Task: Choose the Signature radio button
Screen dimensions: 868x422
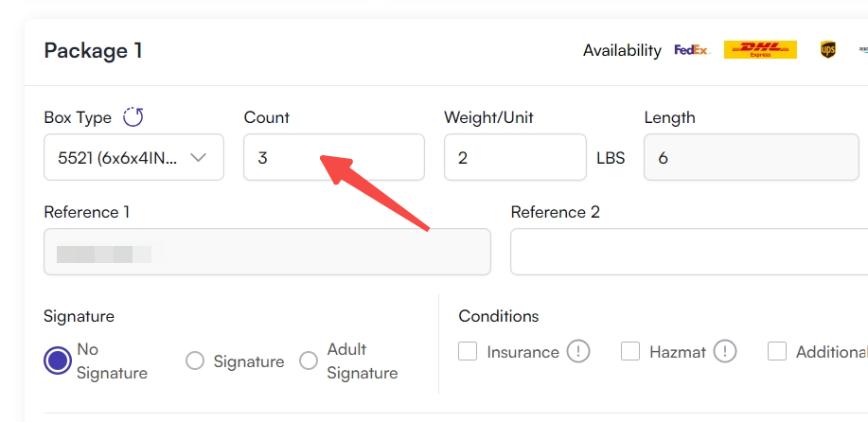Action: point(195,361)
